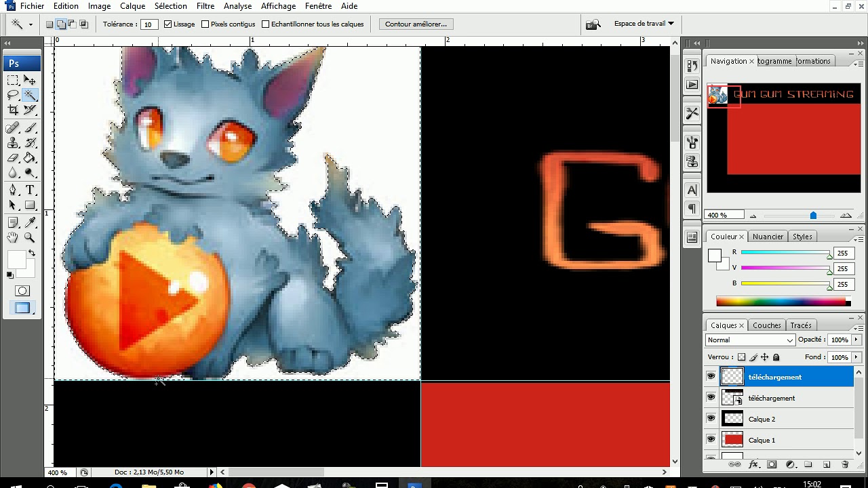Select the Notes tool
This screenshot has width=868, height=488.
click(13, 223)
